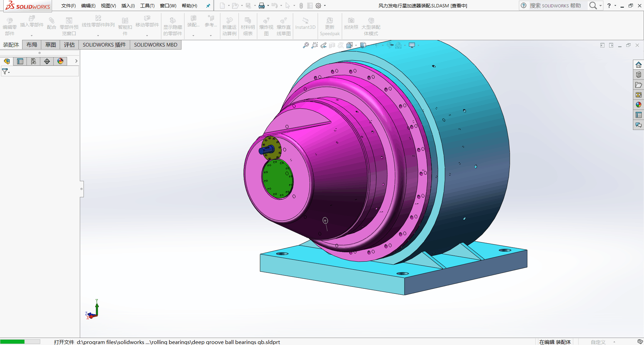644x345 pixels.
Task: Open the ConfigurationManager tab icon
Action: coord(34,61)
